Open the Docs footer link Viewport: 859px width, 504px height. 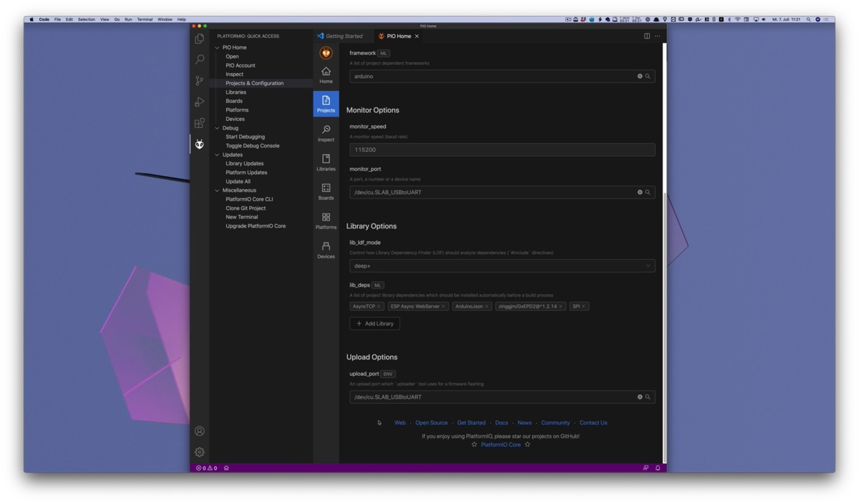click(501, 423)
